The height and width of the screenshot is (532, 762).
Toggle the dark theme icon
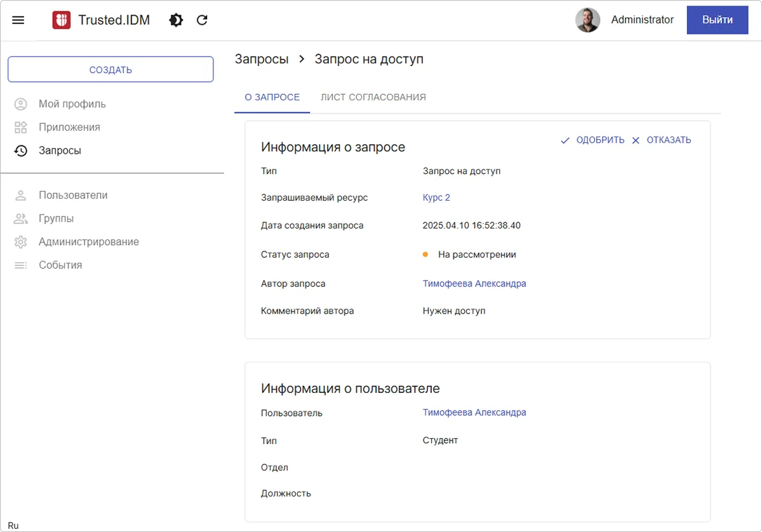(x=176, y=20)
